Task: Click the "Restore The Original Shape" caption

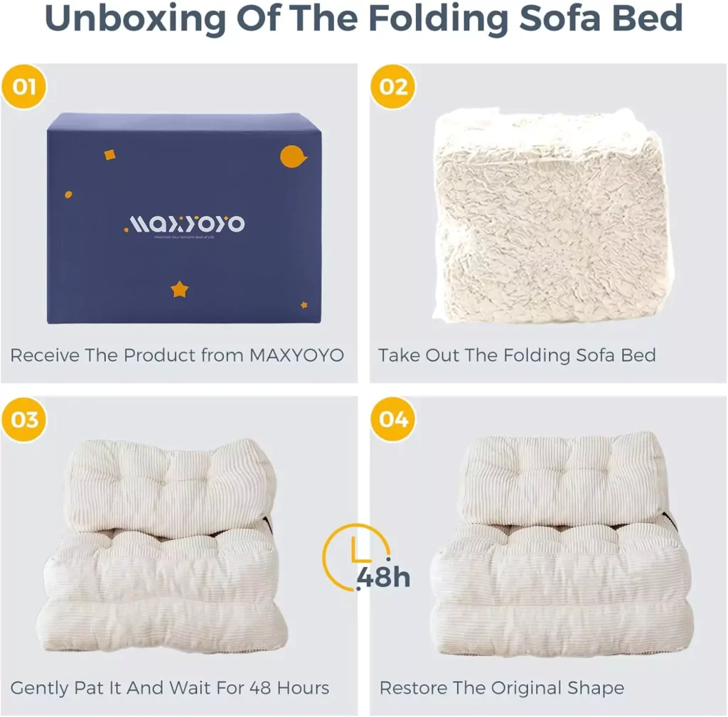Action: pyautogui.click(x=502, y=688)
